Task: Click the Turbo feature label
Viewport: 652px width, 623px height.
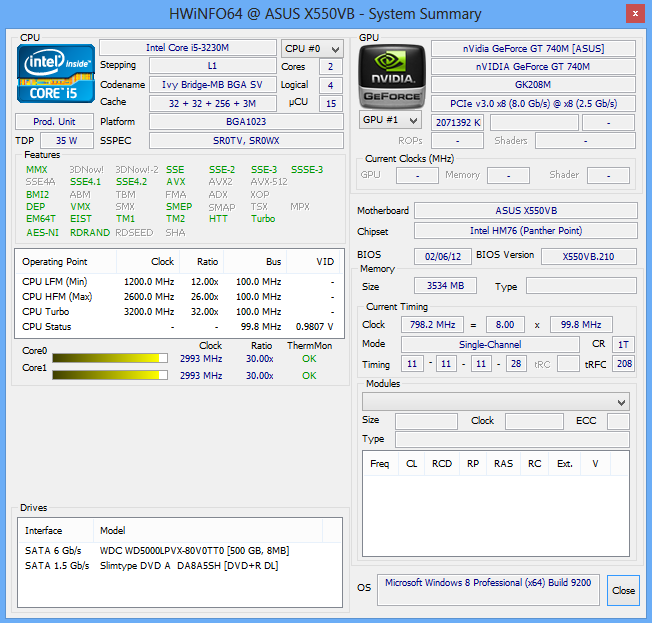Action: pos(263,219)
